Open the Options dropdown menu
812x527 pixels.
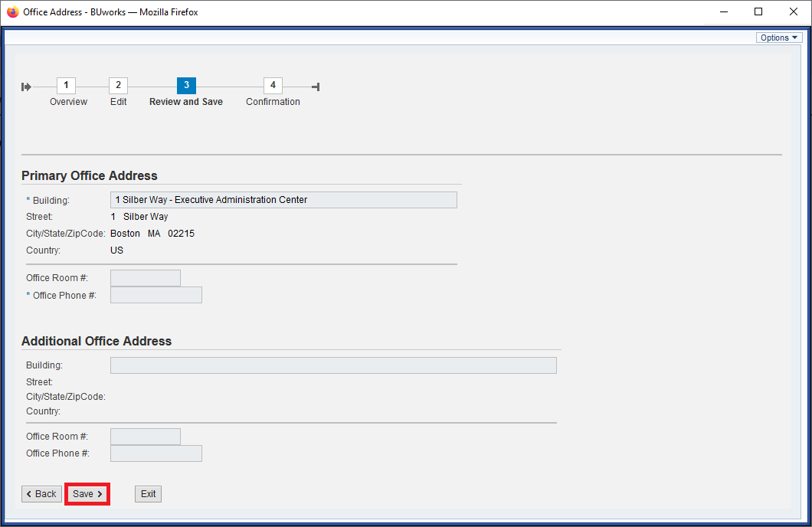pyautogui.click(x=779, y=38)
